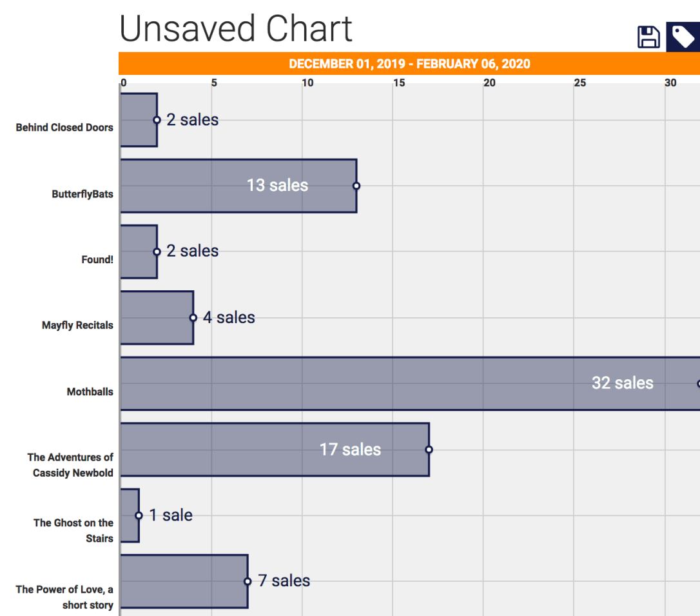Viewport: 700px width, 616px height.
Task: Click the Behind Closed Doors axis label
Action: (64, 128)
